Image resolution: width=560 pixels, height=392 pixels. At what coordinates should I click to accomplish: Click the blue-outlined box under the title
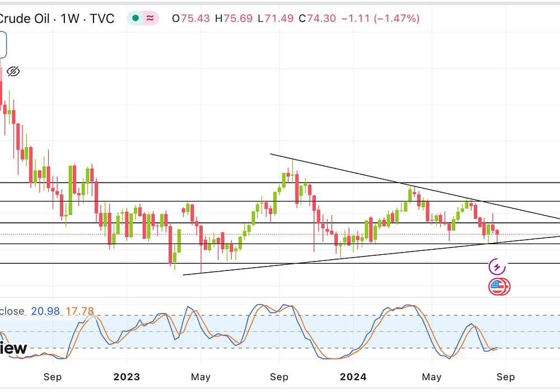[3, 45]
